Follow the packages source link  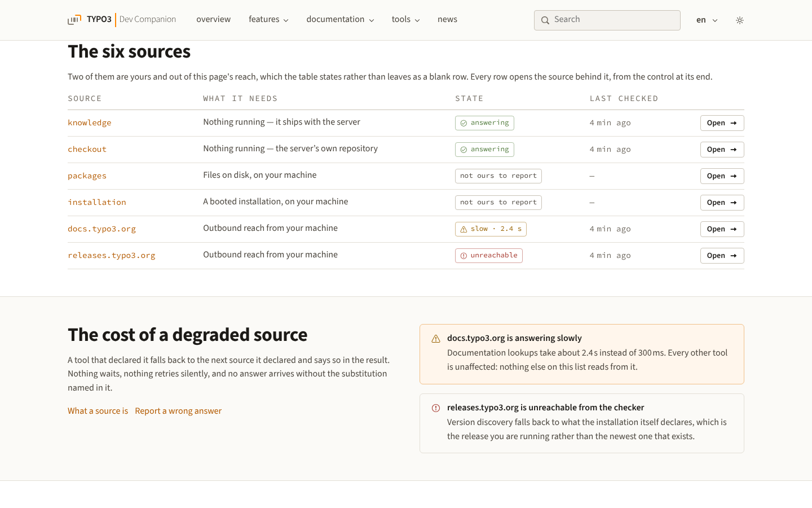pyautogui.click(x=87, y=176)
